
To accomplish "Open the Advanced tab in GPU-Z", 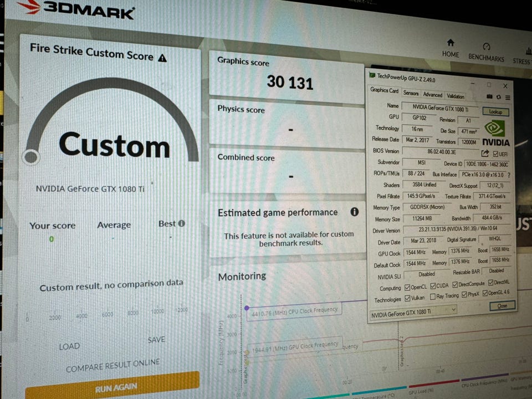I will tap(432, 95).
